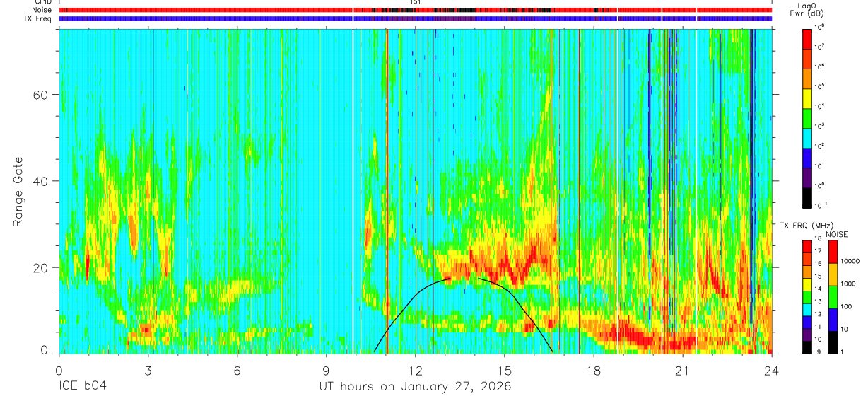Click the blue segment of the NOISE color bar

coord(833,320)
